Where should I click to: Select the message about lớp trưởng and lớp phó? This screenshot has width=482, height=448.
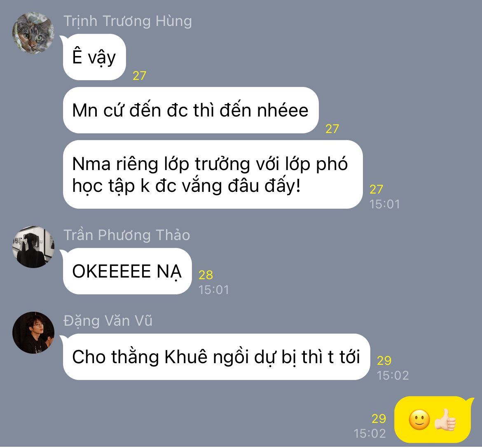[213, 174]
